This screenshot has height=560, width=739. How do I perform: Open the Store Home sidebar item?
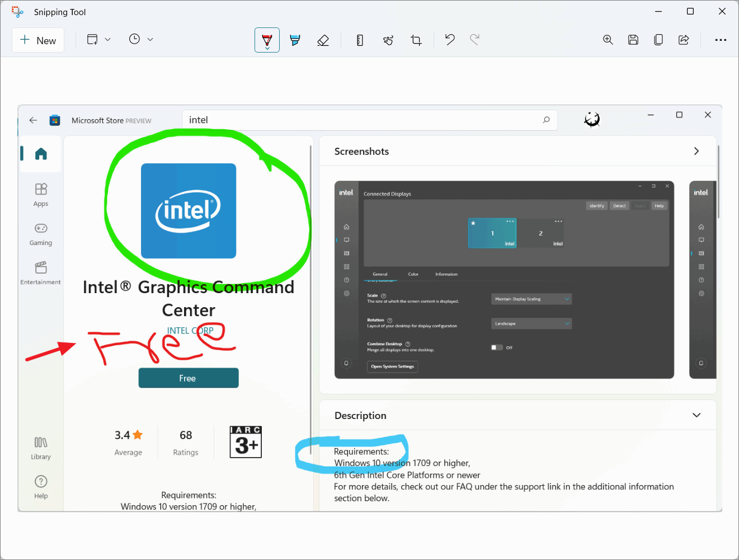pyautogui.click(x=41, y=154)
